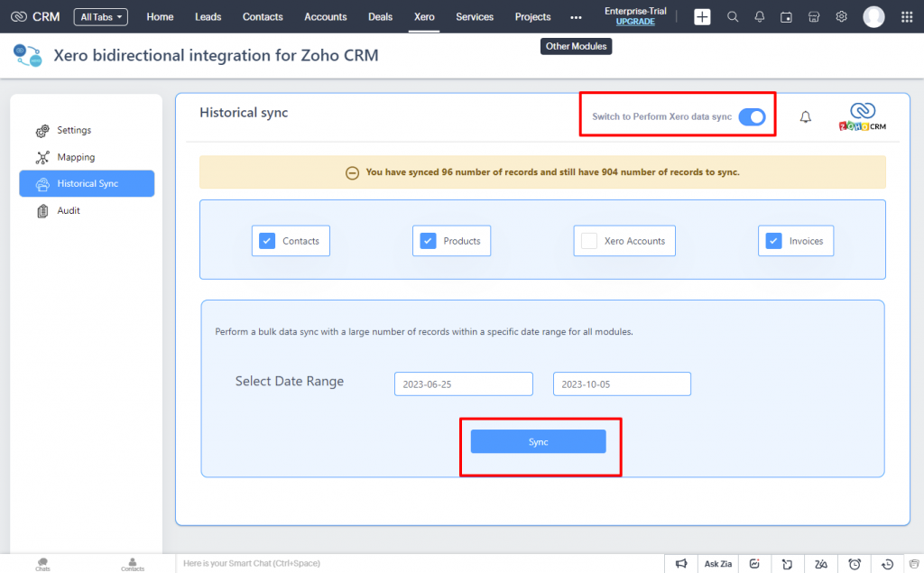Click the Historical sync heading text
924x573 pixels.
pyautogui.click(x=244, y=113)
